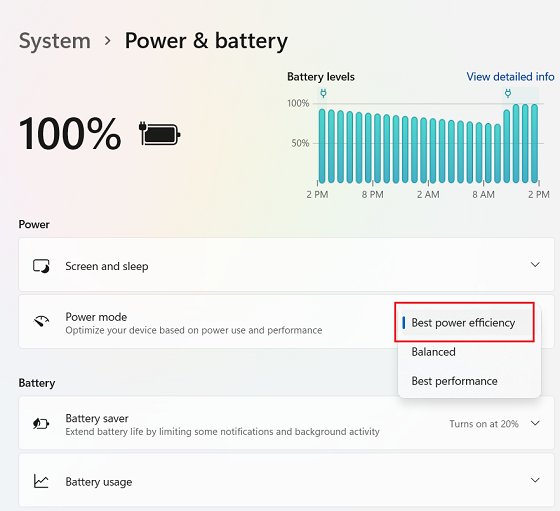Click the Power section heading
The height and width of the screenshot is (511, 560).
point(34,224)
